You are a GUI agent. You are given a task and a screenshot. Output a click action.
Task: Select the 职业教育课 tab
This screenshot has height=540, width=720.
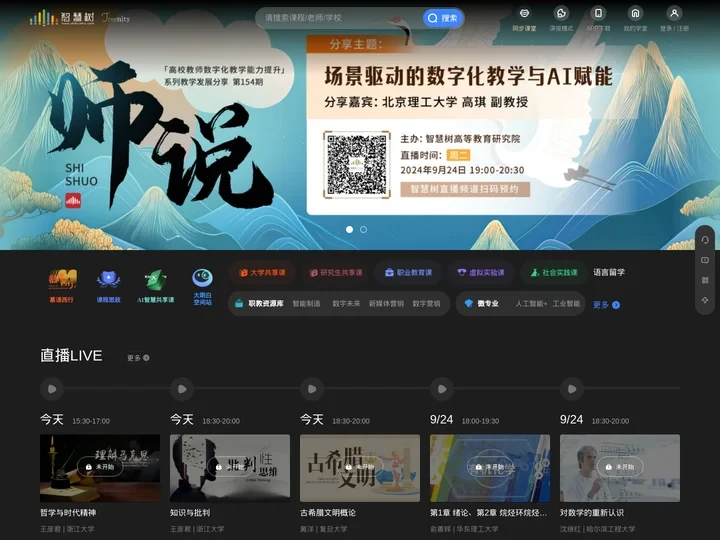click(408, 272)
